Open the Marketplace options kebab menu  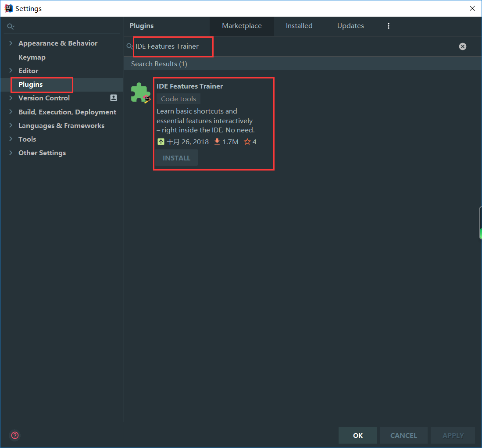tap(389, 26)
